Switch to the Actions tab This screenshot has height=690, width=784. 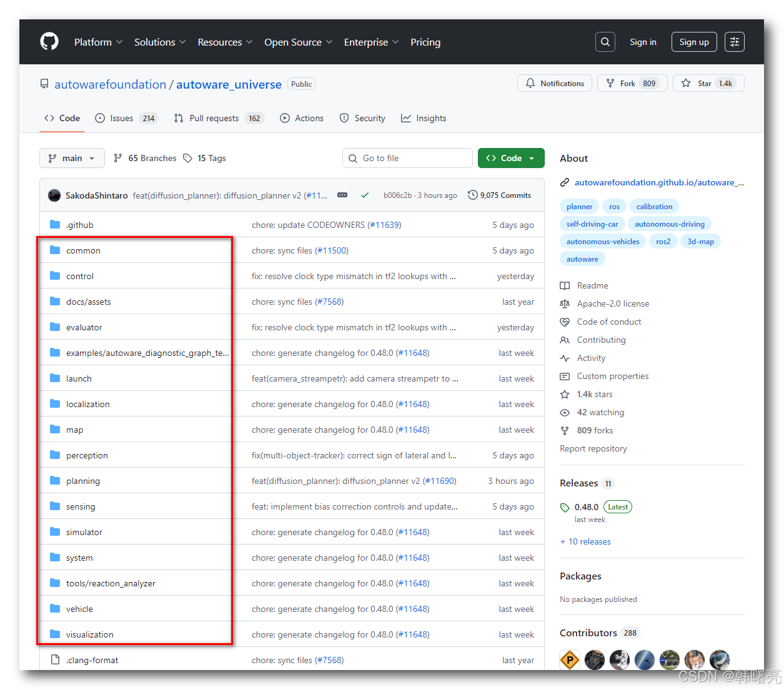pos(302,118)
